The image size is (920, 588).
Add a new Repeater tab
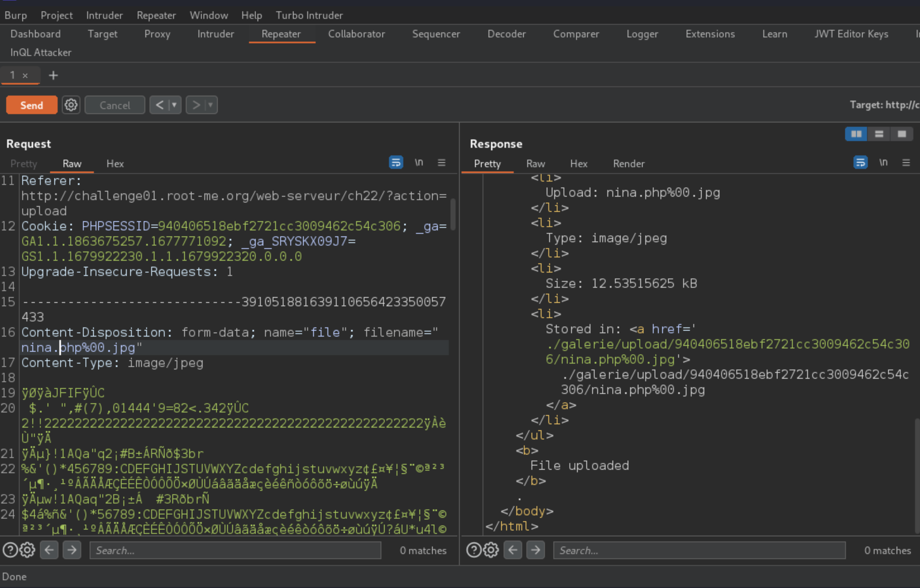click(x=53, y=75)
